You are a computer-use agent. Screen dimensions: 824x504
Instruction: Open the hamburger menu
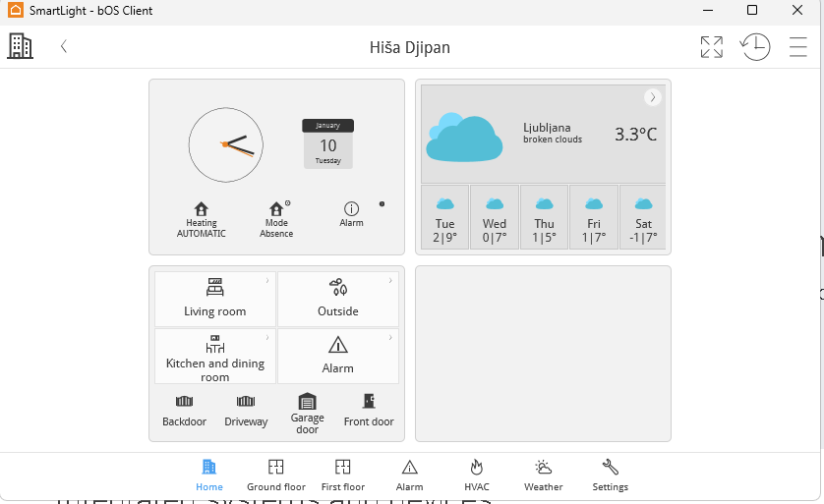[797, 47]
